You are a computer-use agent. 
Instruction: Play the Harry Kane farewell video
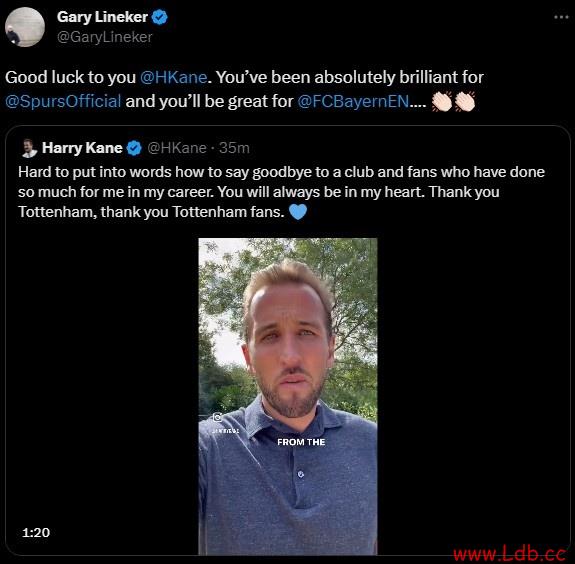(x=288, y=396)
